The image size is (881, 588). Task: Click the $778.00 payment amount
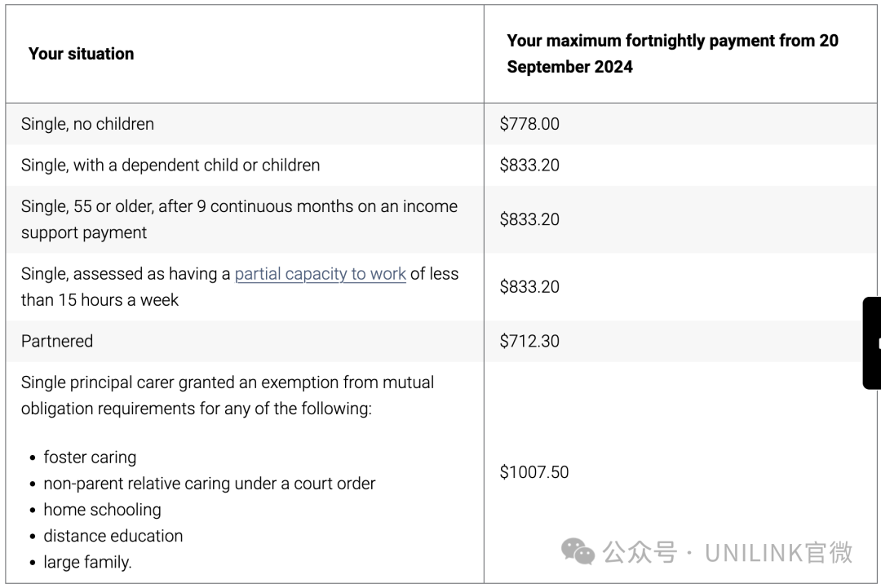point(529,124)
